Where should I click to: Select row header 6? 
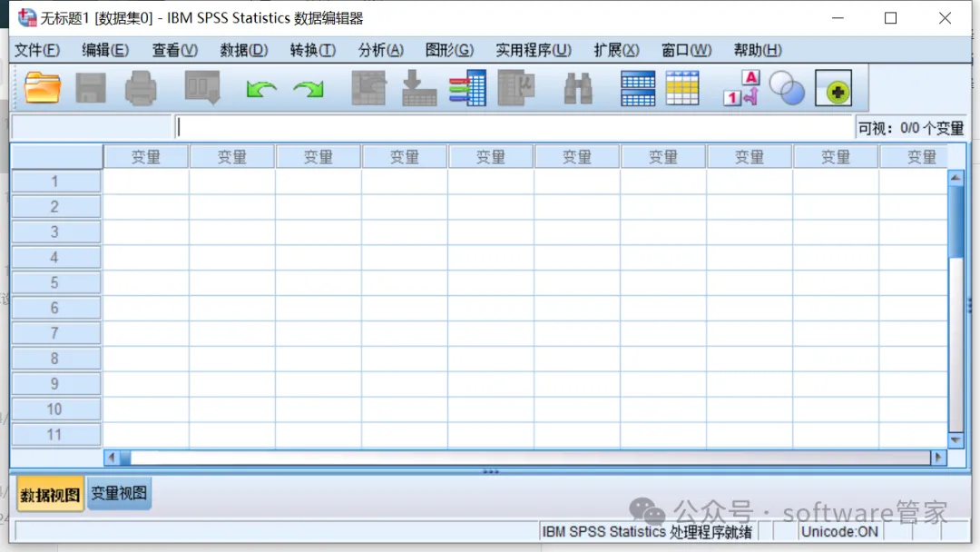56,308
